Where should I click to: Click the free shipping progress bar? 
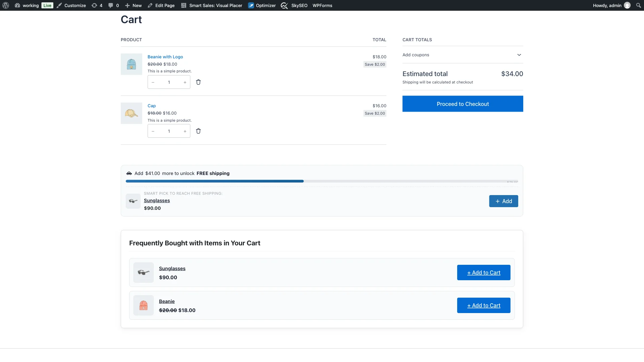(x=322, y=181)
